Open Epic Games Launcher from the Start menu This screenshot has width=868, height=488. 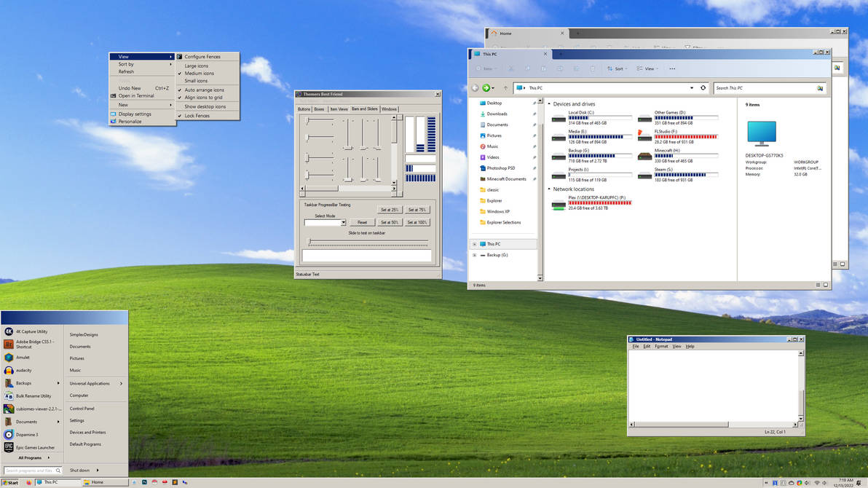34,447
